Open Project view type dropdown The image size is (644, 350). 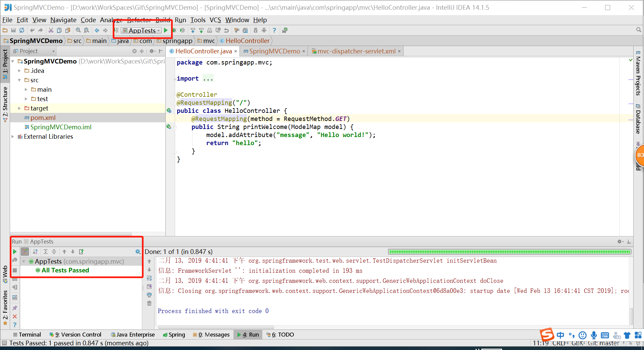(34, 51)
